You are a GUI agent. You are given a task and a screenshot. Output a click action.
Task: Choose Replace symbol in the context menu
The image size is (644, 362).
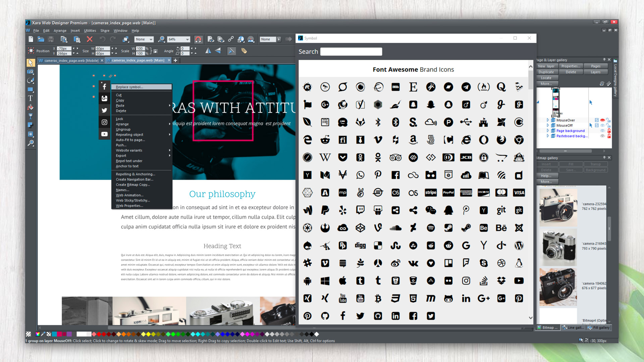pos(129,87)
